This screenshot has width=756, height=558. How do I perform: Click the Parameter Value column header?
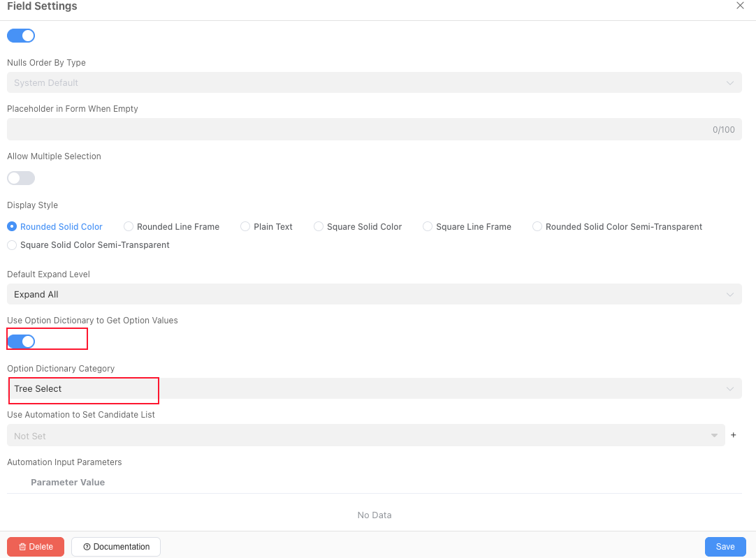point(68,482)
